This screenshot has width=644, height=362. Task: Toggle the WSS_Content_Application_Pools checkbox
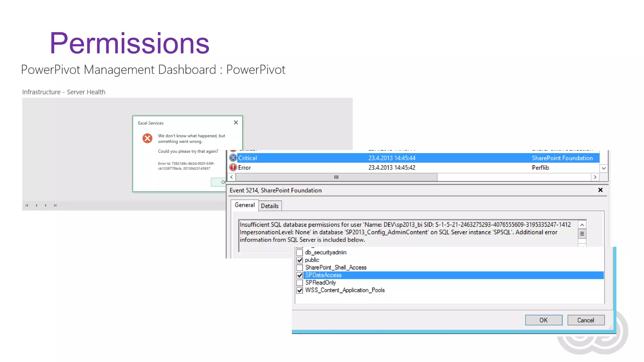pos(300,290)
